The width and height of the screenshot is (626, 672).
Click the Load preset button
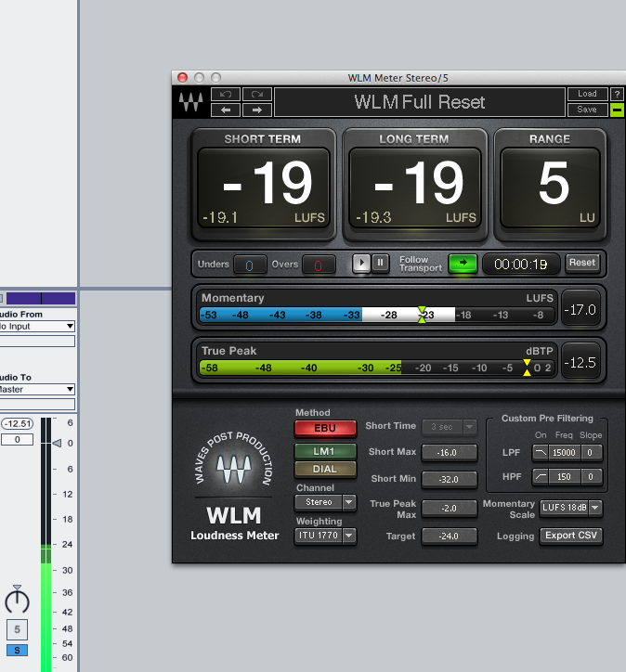[x=587, y=94]
